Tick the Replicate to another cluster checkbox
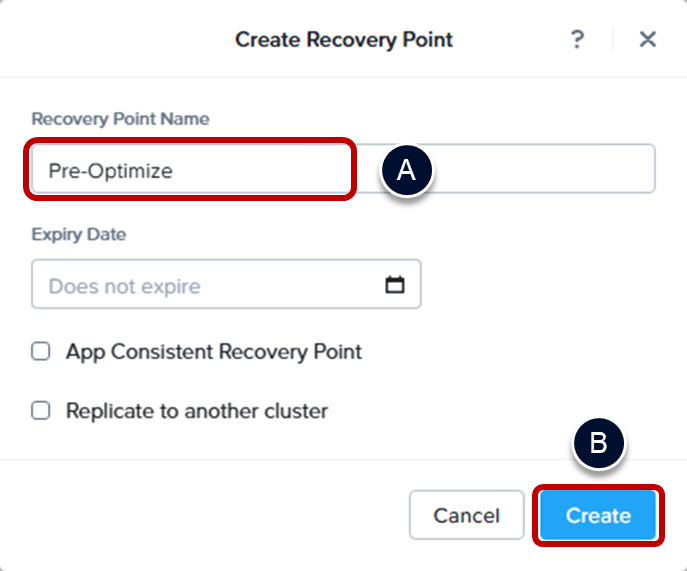This screenshot has width=687, height=571. (41, 411)
